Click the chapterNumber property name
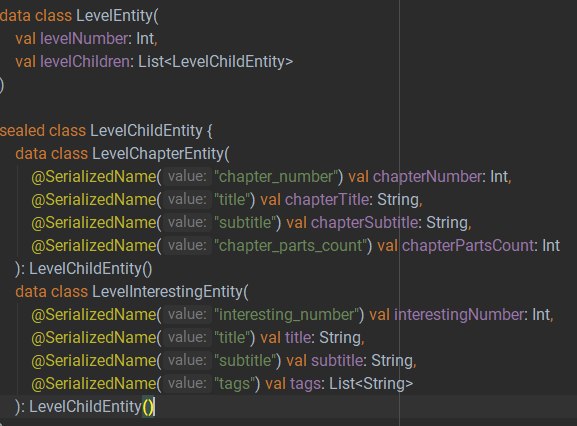 (x=427, y=177)
